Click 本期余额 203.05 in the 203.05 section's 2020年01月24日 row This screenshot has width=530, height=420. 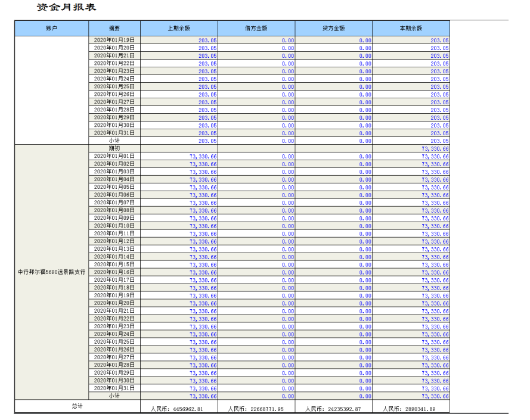point(440,79)
